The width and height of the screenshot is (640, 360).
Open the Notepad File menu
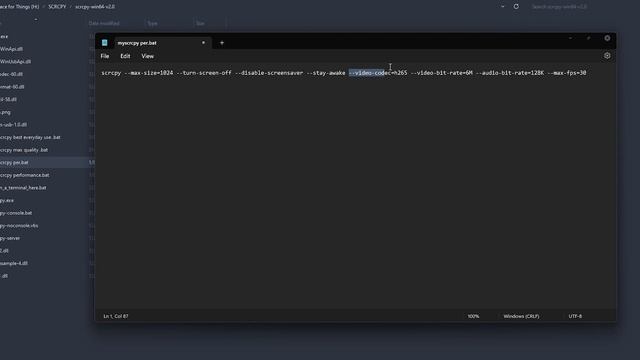(x=104, y=56)
